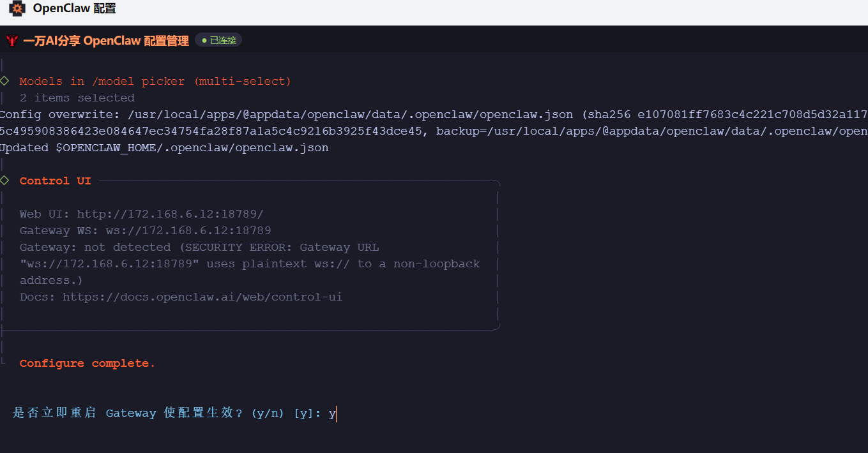Click the red lobster logo in header
This screenshot has width=868, height=453.
(11, 41)
